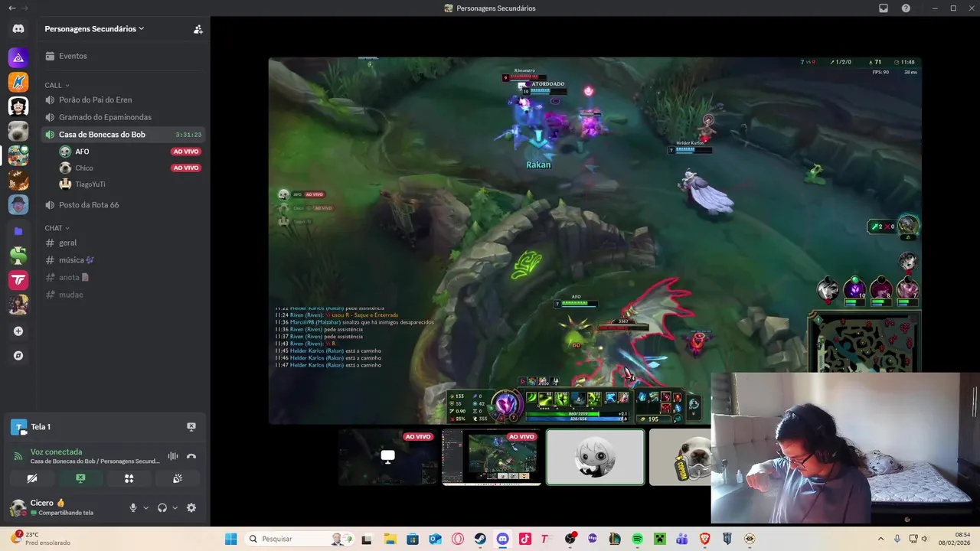Open the #mudae text channel
The width and height of the screenshot is (980, 551).
[x=122, y=295]
